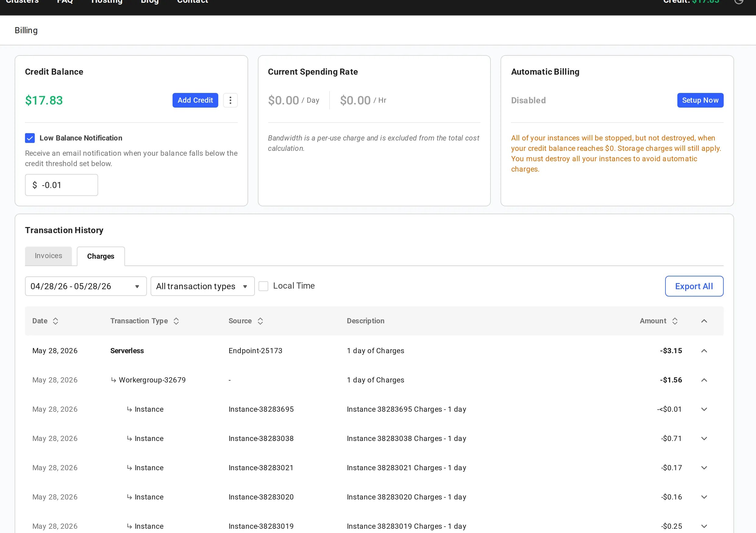Uncheck Low Balance Notification checkbox
756x533 pixels.
tap(30, 138)
